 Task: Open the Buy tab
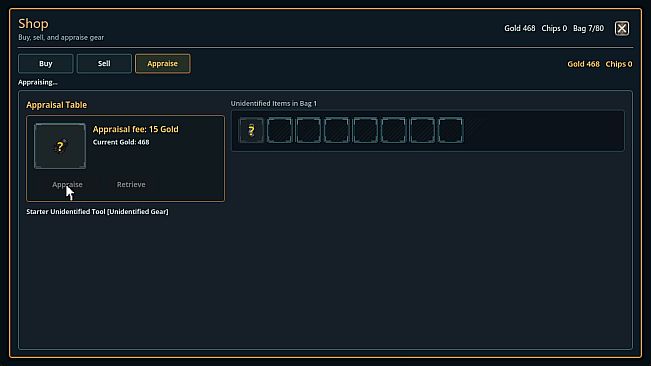click(x=46, y=63)
